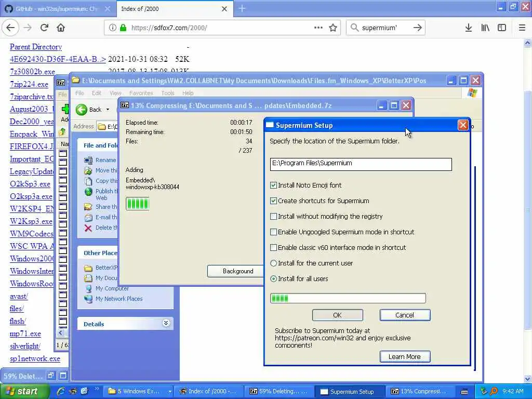Open Back button history dropdown arrow
Image resolution: width=532 pixels, height=399 pixels.
click(108, 110)
